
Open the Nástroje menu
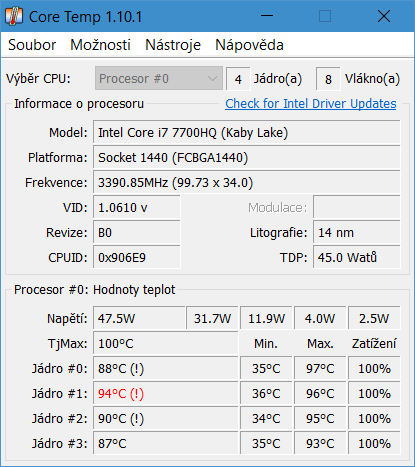(173, 45)
